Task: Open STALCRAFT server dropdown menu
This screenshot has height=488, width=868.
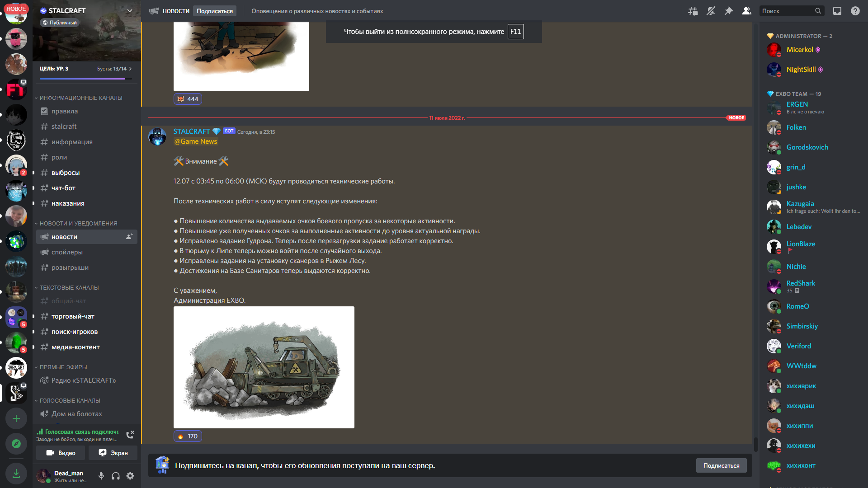Action: (130, 11)
